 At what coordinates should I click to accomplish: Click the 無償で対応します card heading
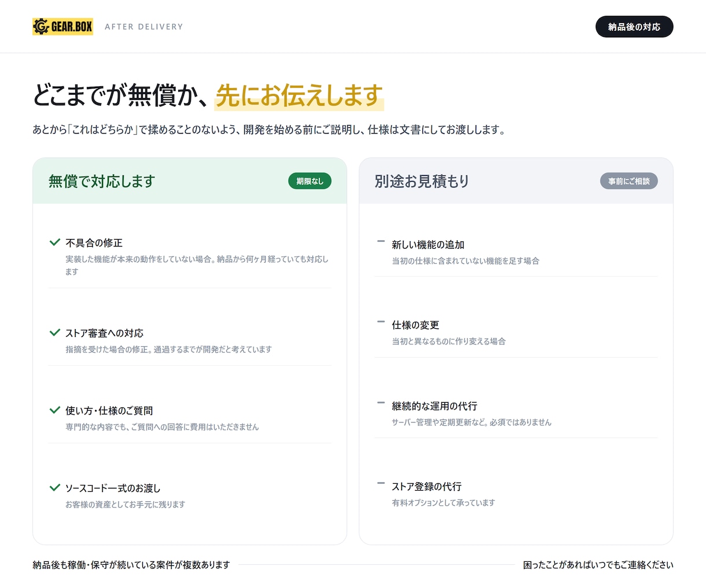(x=102, y=181)
